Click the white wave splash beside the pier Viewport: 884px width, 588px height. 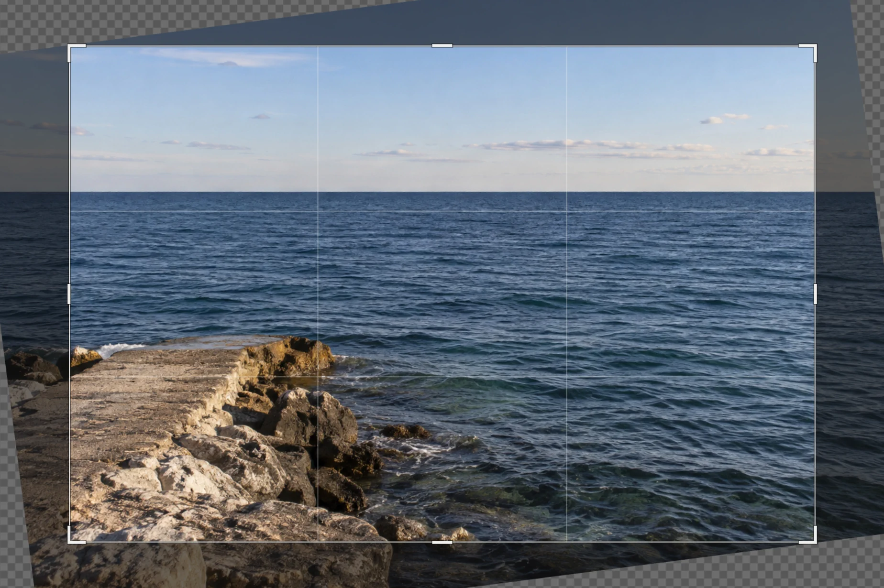pyautogui.click(x=120, y=348)
